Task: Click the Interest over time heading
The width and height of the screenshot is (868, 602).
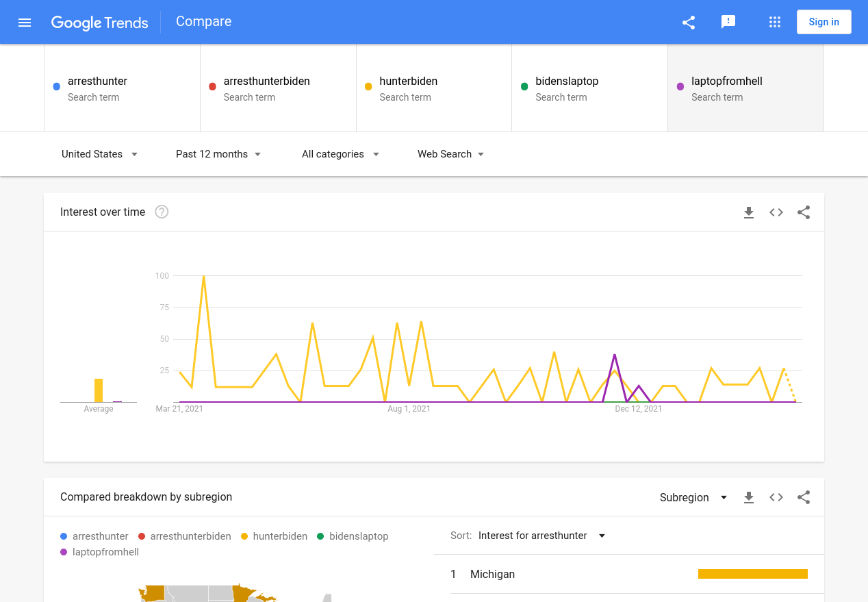Action: click(103, 212)
